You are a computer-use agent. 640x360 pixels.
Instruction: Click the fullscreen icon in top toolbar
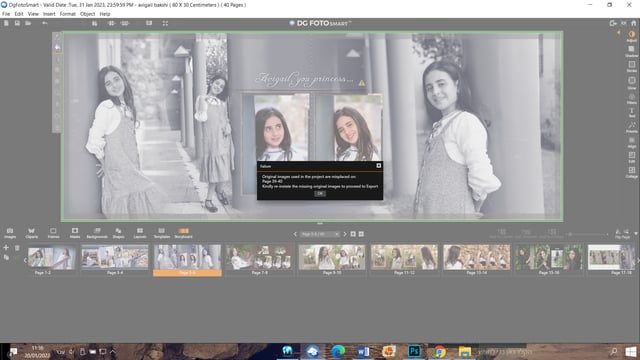165,23
